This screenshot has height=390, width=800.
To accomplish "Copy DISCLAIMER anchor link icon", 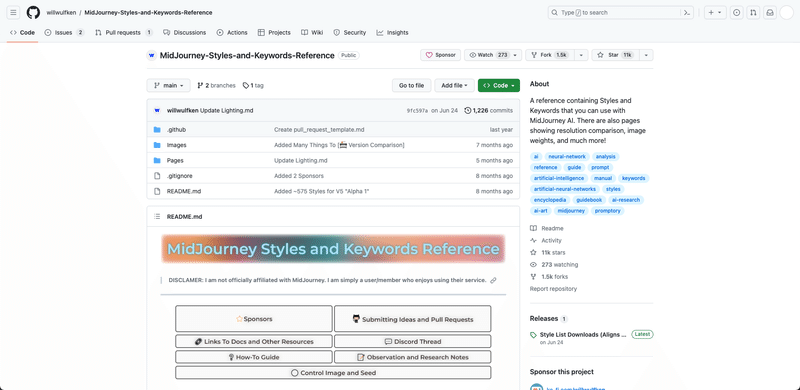I will pyautogui.click(x=493, y=280).
